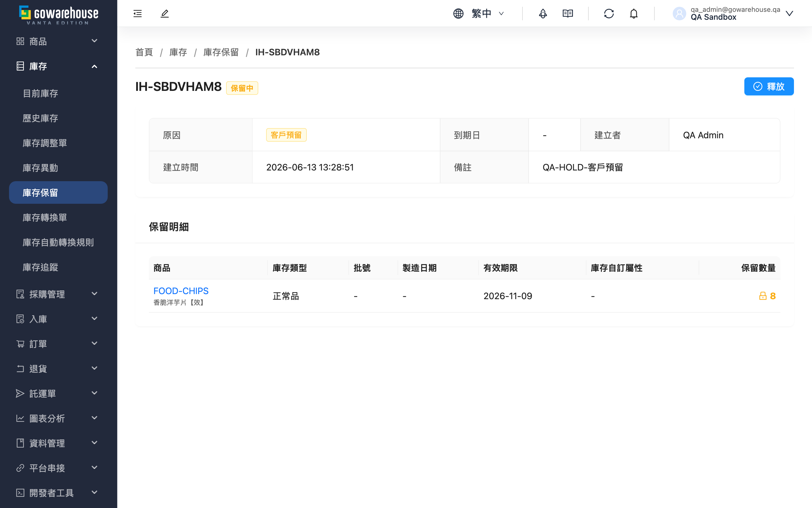Expand the 資料管理 menu chevron
812x508 pixels.
94,443
